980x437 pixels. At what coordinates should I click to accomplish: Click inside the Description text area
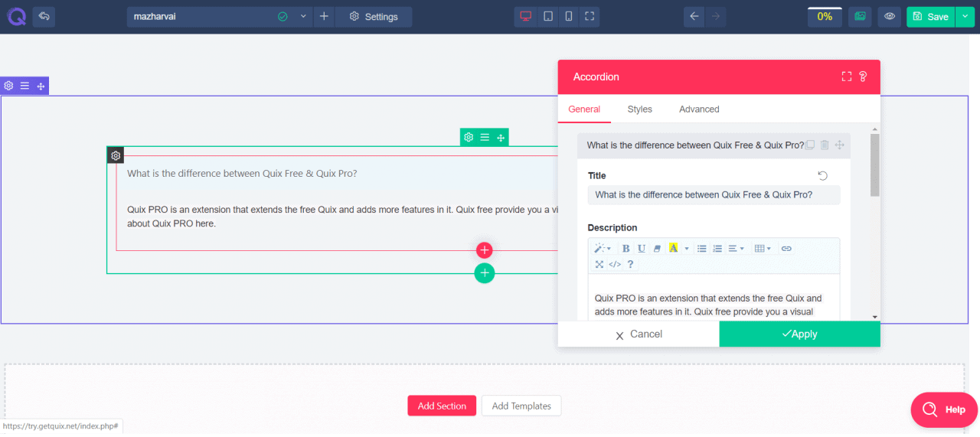714,298
